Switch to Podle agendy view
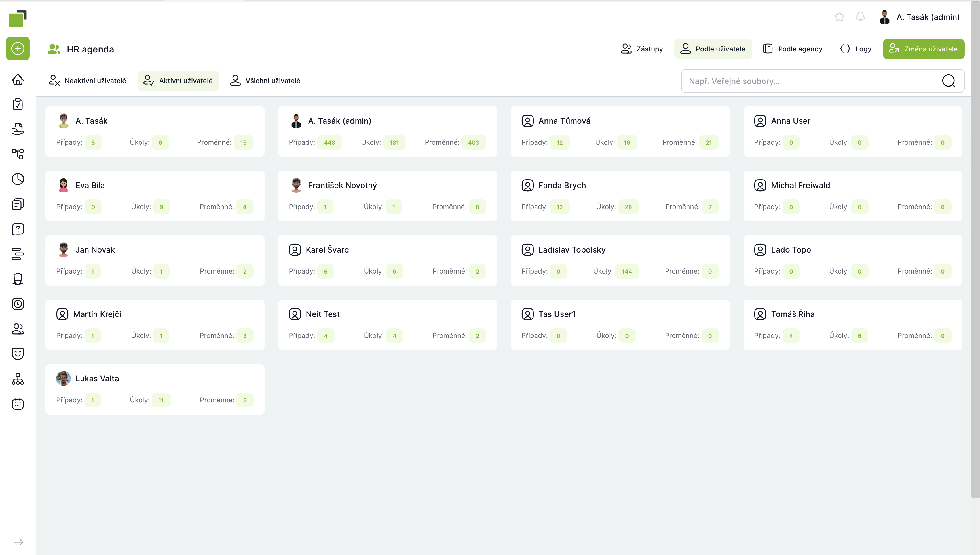Screen dimensions: 980x555 click(x=793, y=49)
